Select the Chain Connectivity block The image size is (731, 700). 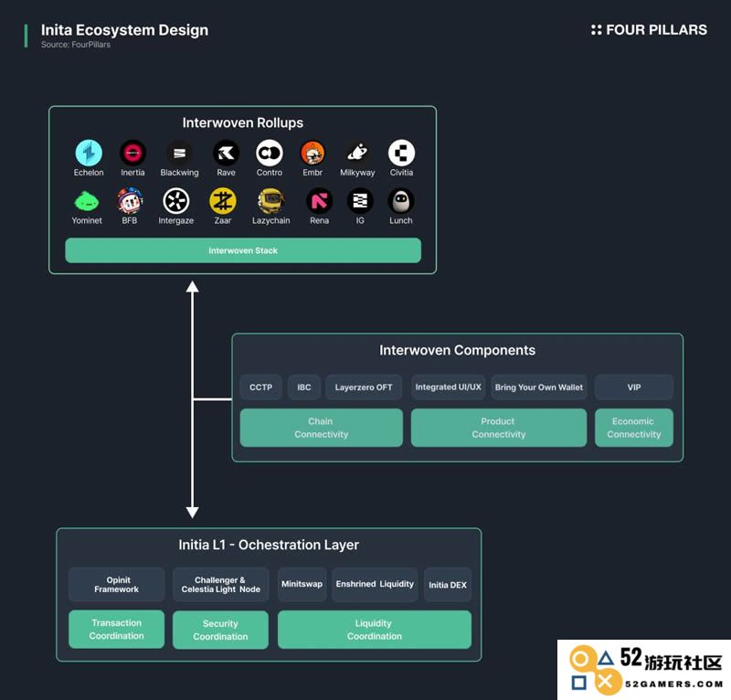pos(322,428)
